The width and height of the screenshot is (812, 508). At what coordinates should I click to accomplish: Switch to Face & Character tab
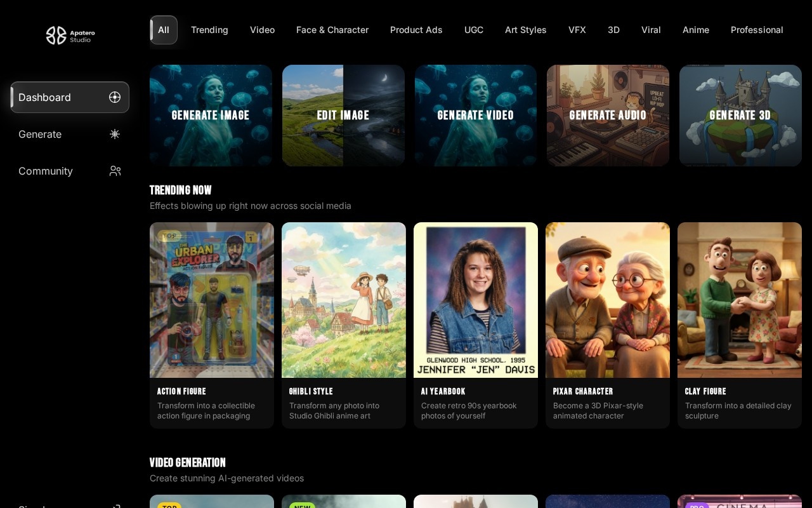(332, 30)
